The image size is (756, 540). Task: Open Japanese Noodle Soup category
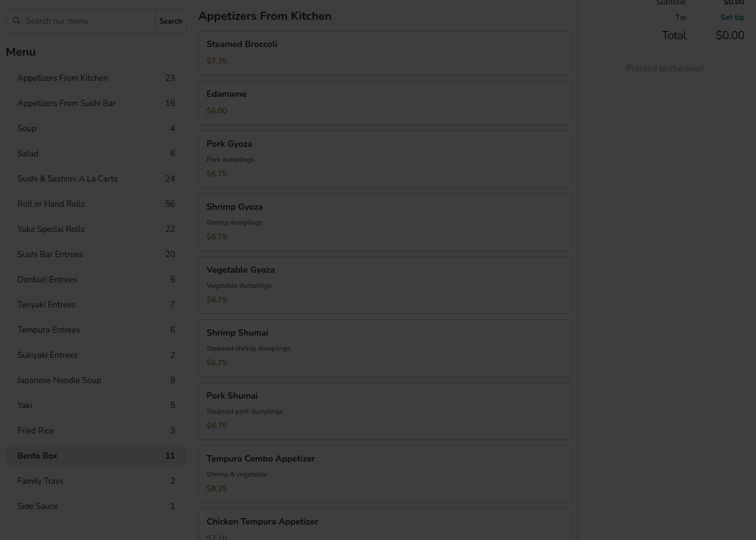pos(96,380)
